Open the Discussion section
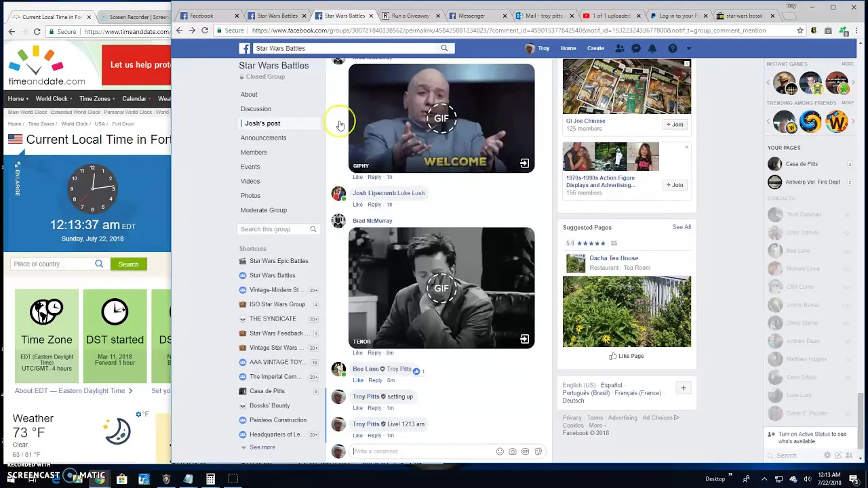868x488 pixels. tap(256, 108)
